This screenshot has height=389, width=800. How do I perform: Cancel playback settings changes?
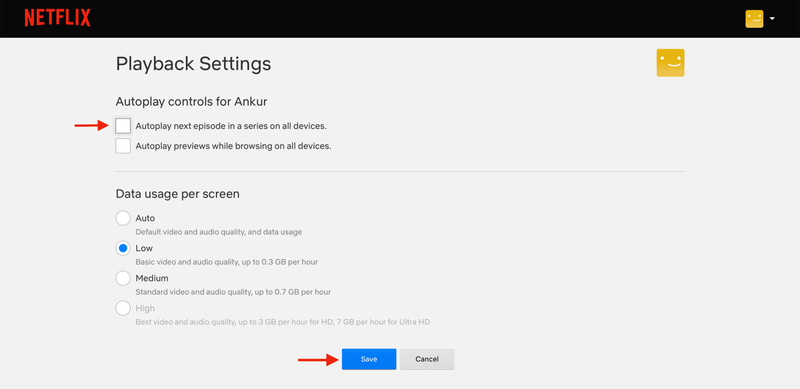click(x=427, y=359)
